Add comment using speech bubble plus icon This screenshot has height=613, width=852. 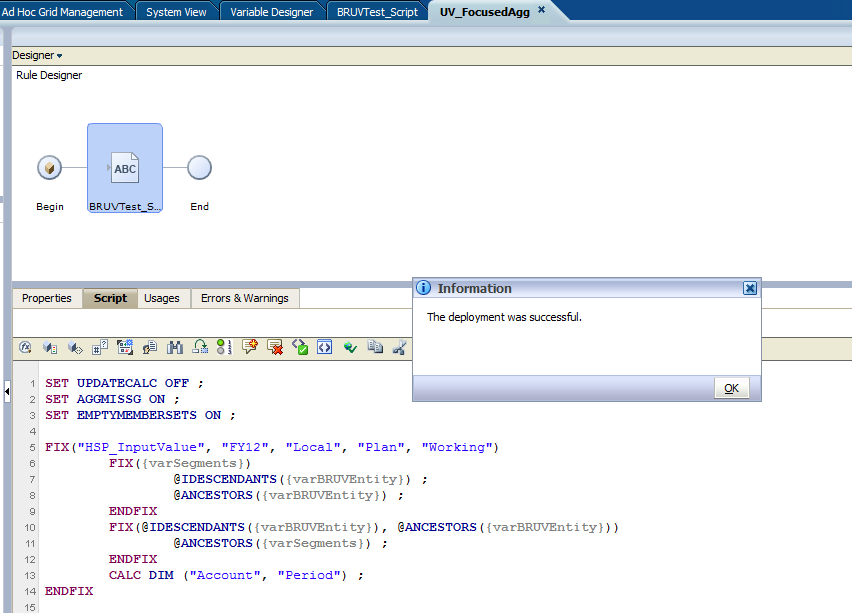(x=250, y=346)
